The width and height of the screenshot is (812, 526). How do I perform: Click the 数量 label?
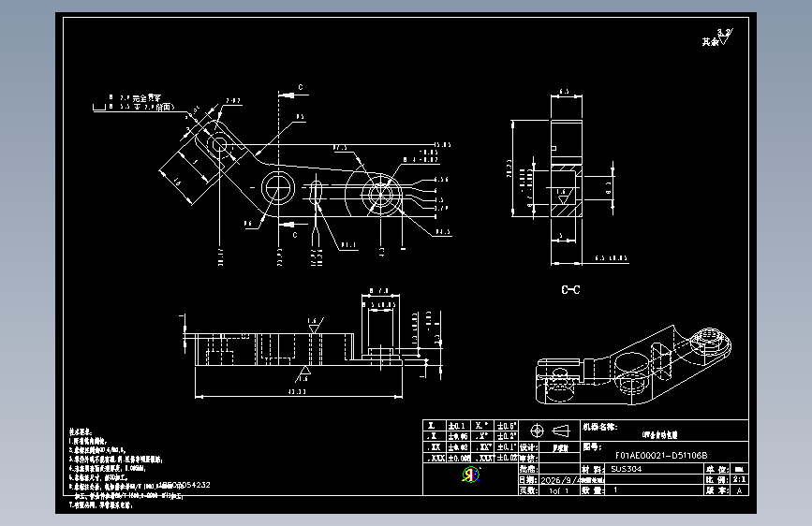coord(593,490)
